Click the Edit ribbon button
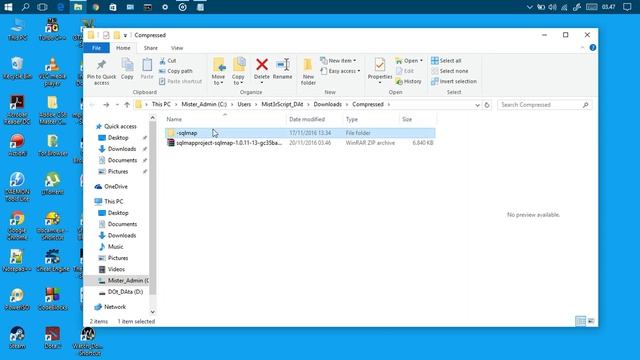This screenshot has width=640, height=360. [405, 71]
